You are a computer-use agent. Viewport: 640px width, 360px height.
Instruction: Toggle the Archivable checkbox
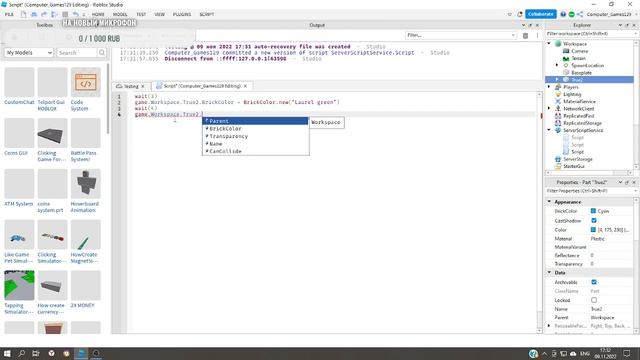pos(594,282)
